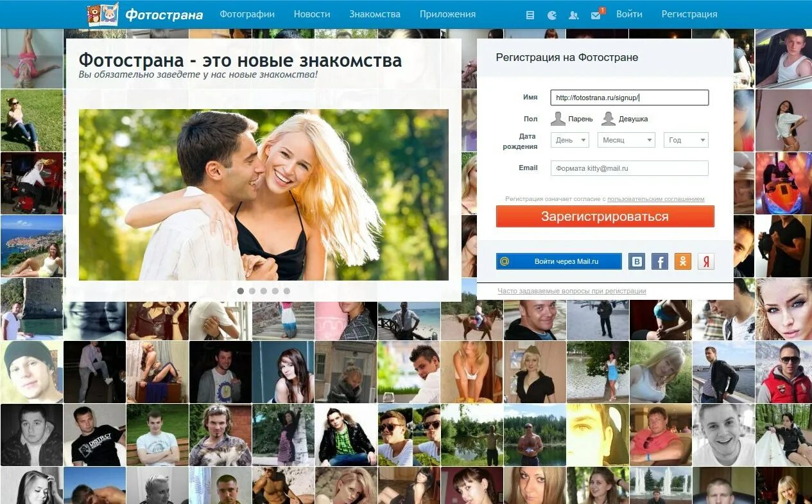Click Регистрация in the header

tap(689, 14)
